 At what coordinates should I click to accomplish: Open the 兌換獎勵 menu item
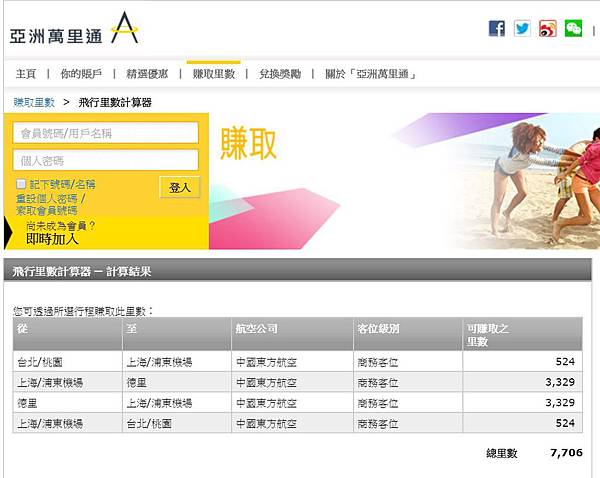point(280,74)
